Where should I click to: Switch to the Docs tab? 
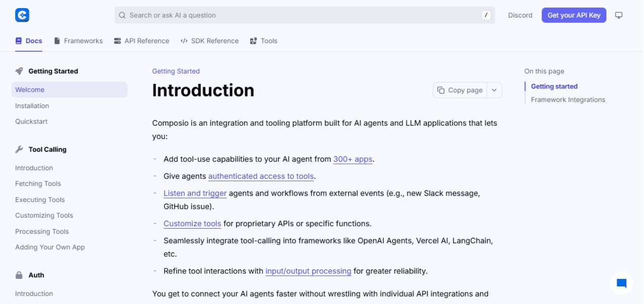(29, 41)
